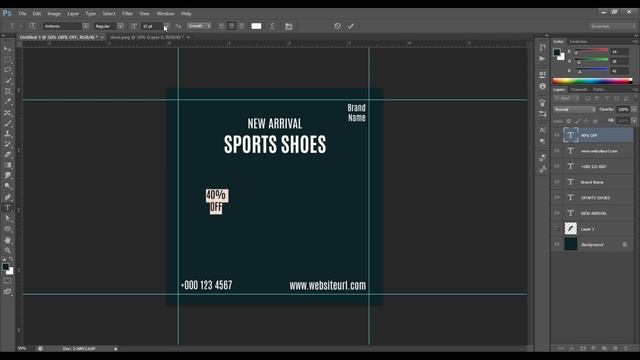Click the status bar document info arrow
Image resolution: width=640 pixels, height=360 pixels.
116,349
